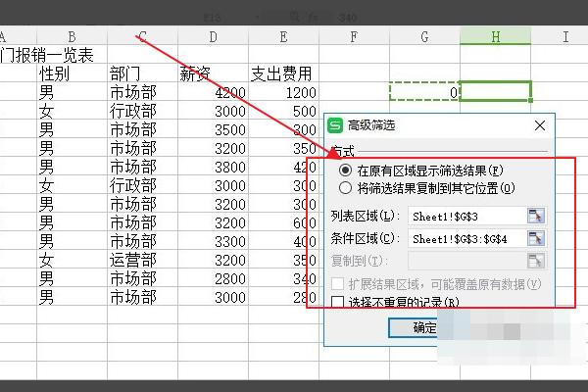
Task: Click the 女 cell in the 运营部 row
Action: tap(72, 260)
